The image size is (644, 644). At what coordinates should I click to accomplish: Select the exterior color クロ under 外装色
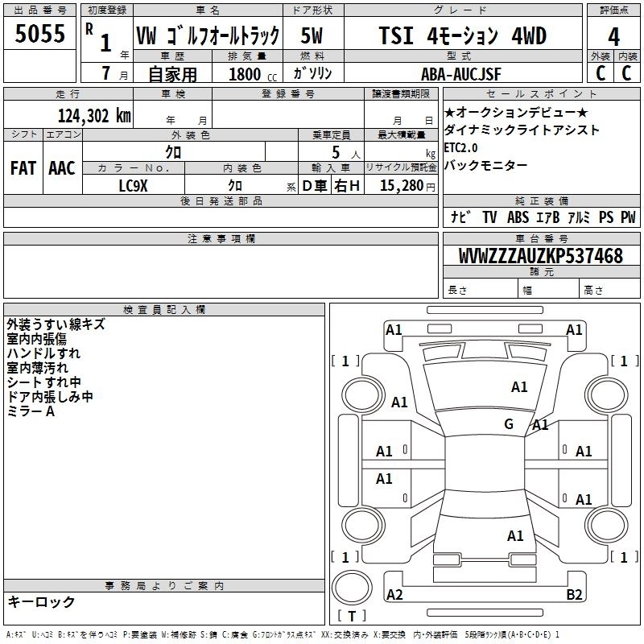(x=173, y=152)
